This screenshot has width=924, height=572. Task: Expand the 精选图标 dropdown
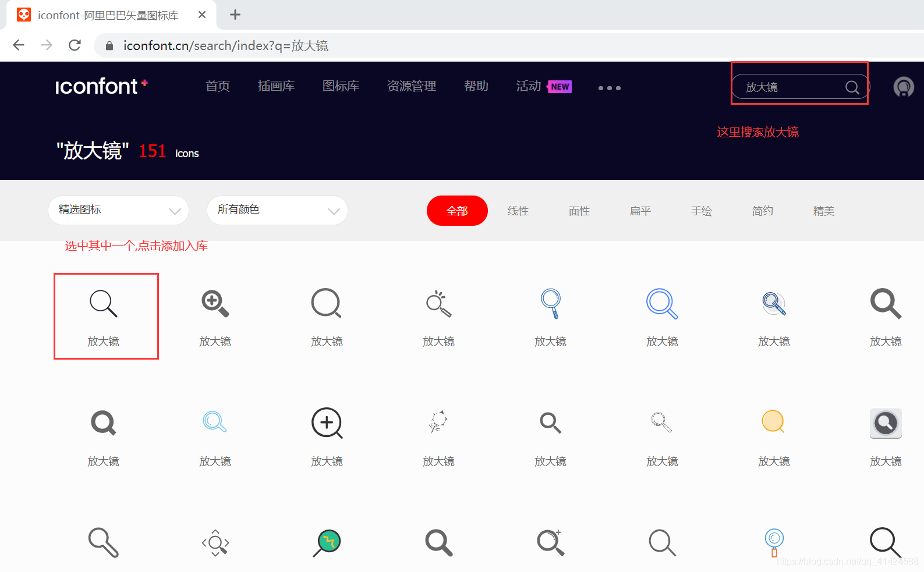point(119,210)
